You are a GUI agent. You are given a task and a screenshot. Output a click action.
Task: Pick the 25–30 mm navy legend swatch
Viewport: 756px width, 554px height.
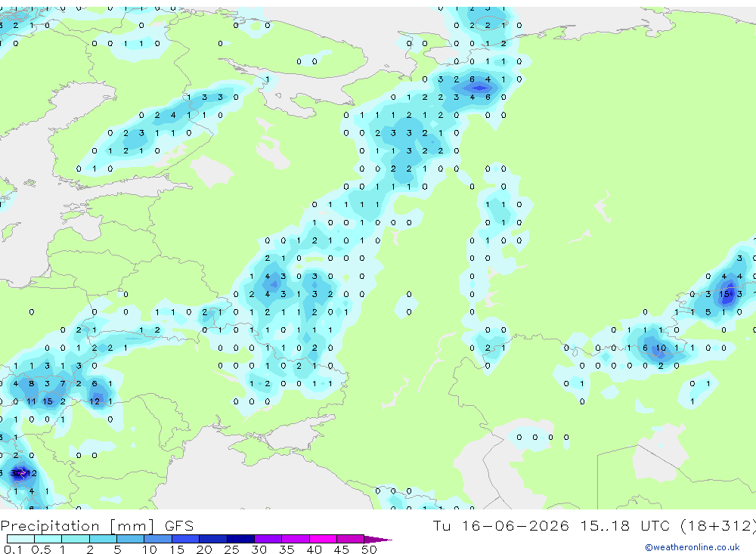coord(240,539)
